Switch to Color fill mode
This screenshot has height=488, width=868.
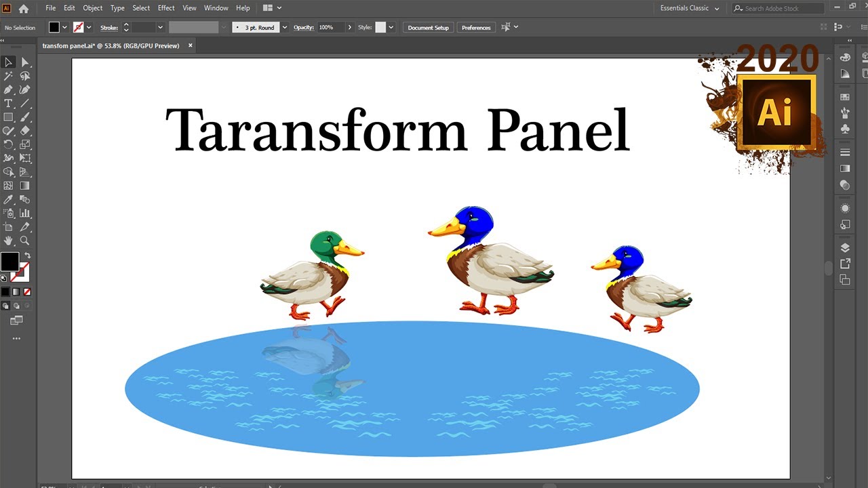tap(5, 291)
